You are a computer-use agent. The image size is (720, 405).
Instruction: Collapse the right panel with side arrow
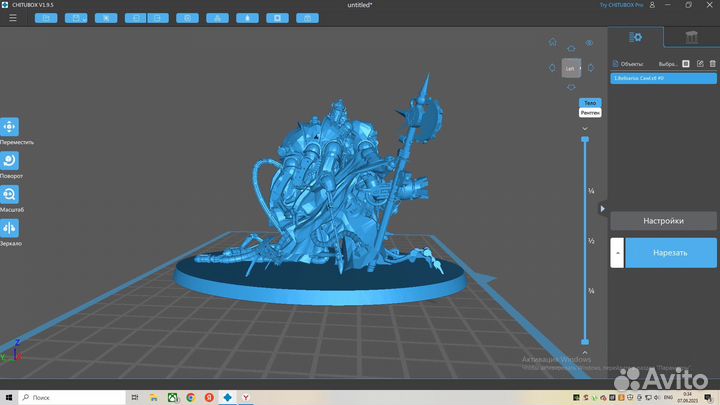(602, 208)
